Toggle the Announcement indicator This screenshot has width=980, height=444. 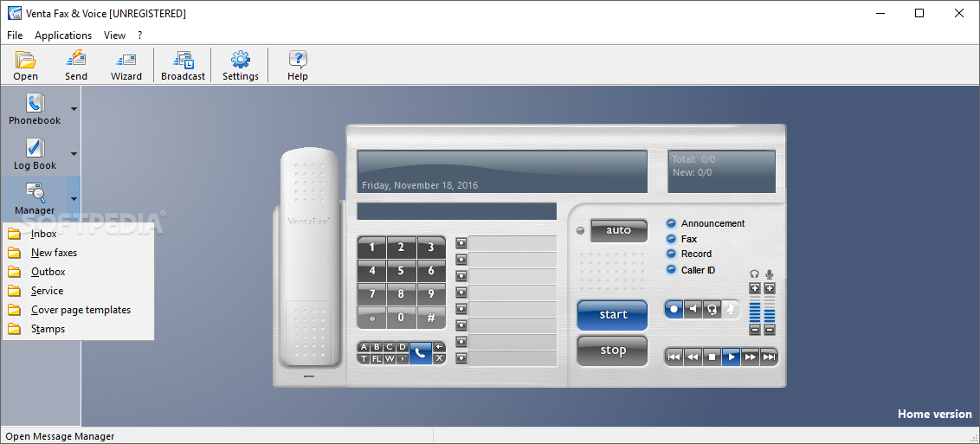coord(672,223)
